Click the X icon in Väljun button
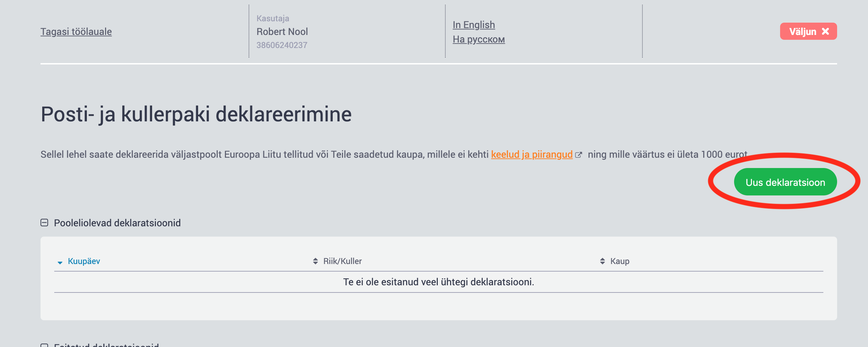 pyautogui.click(x=825, y=32)
